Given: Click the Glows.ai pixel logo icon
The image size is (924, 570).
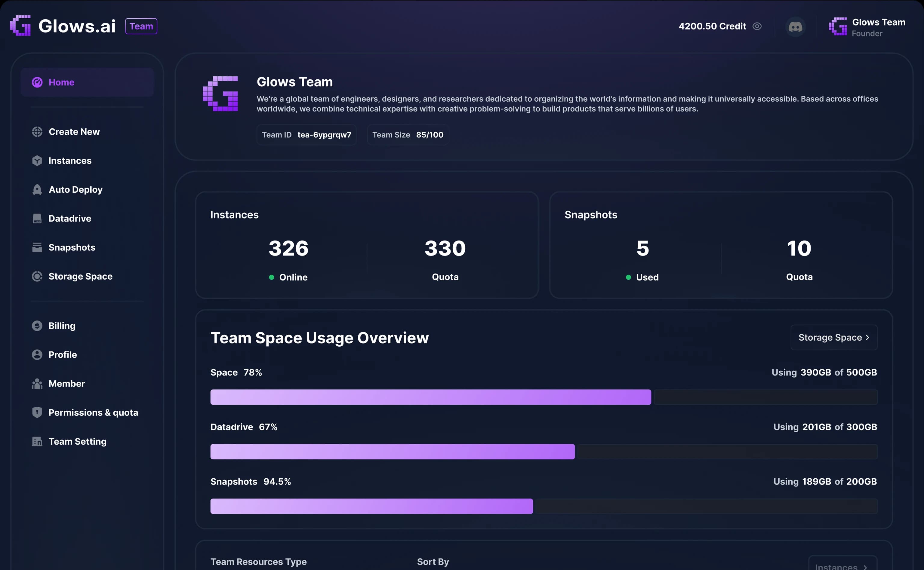Looking at the screenshot, I should 20,26.
